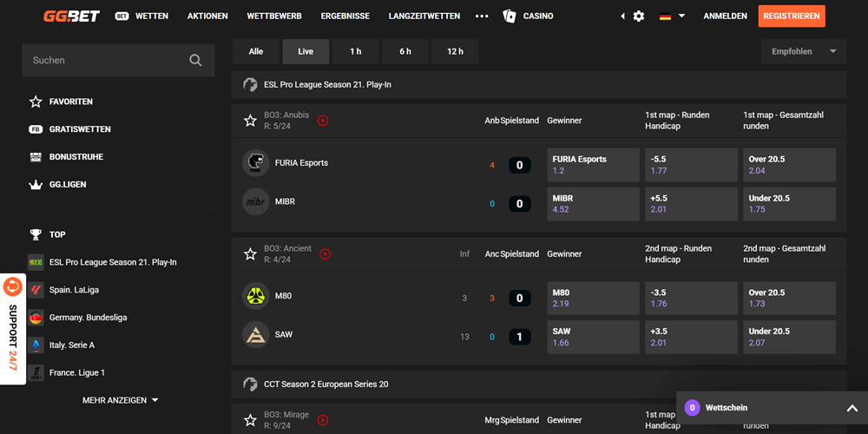Go to Wettbewerb page
Screen dimensions: 868x434
click(x=274, y=16)
